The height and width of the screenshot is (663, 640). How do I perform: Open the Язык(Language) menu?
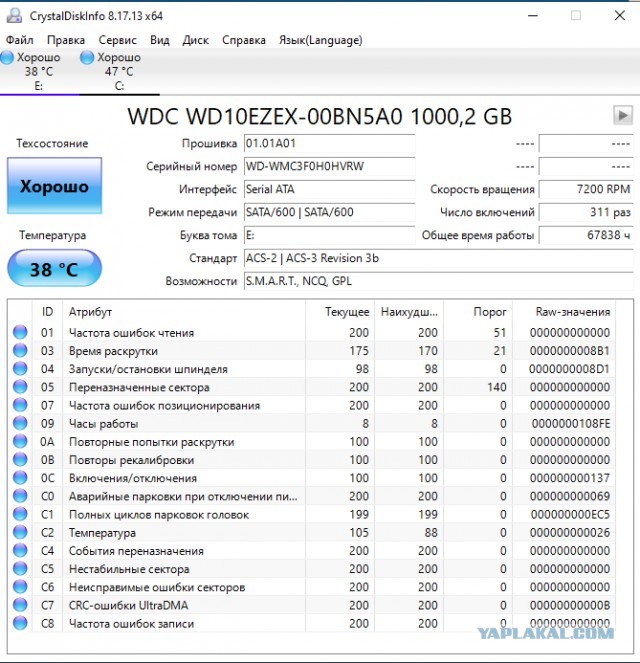point(320,40)
